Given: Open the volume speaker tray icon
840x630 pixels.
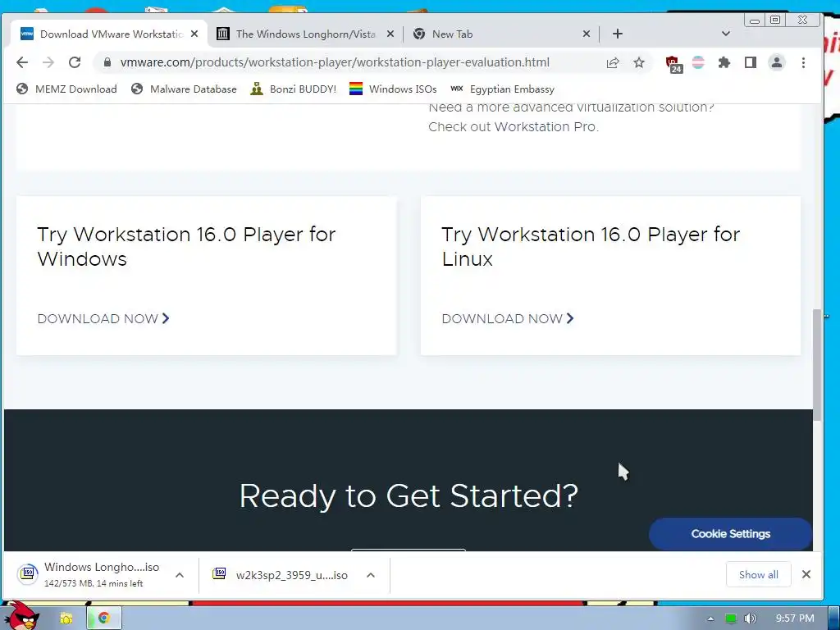Looking at the screenshot, I should tap(751, 619).
